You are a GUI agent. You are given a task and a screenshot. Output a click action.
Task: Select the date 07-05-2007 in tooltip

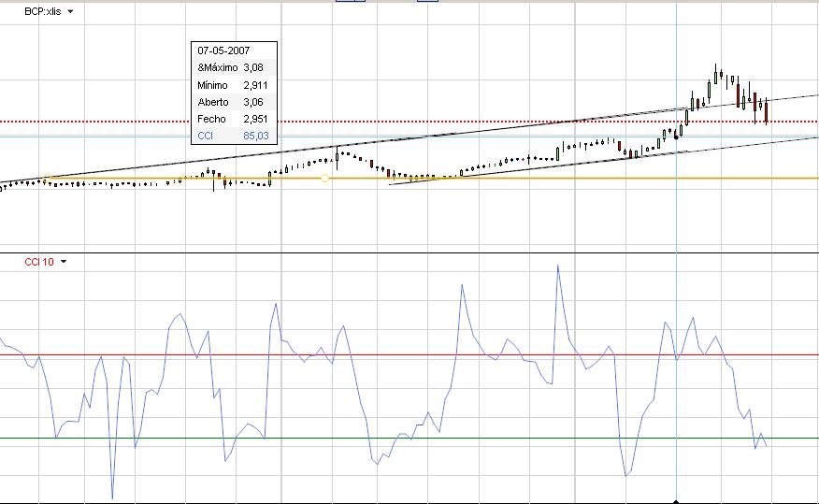coord(223,50)
